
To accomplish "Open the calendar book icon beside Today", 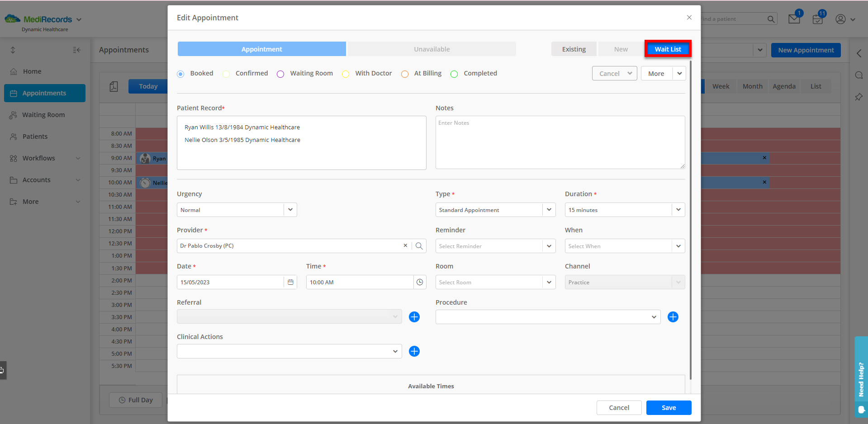I will coord(114,86).
